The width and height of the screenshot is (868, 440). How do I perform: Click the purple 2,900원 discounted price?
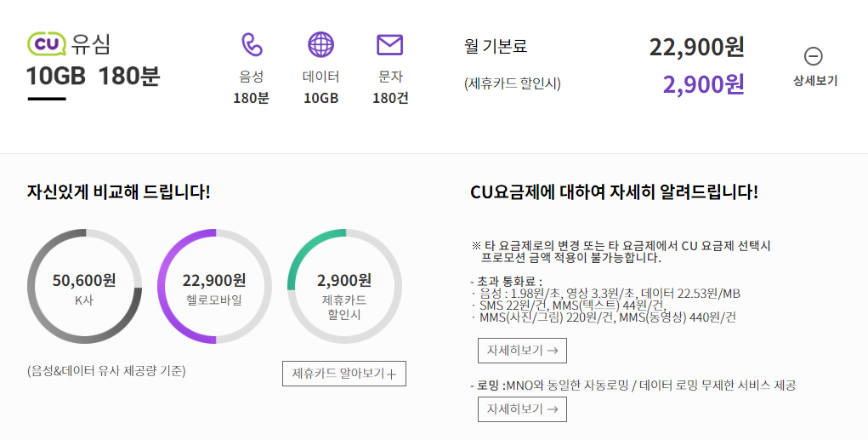pyautogui.click(x=704, y=84)
